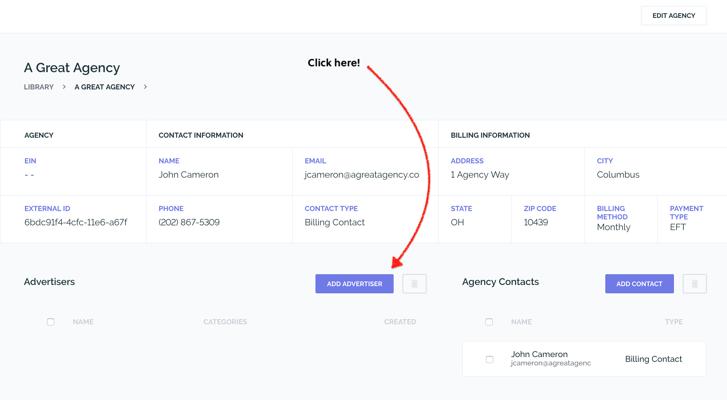Screen dimensions: 727x400
Task: Sort advertisers by the Name column
Action: [x=83, y=322]
